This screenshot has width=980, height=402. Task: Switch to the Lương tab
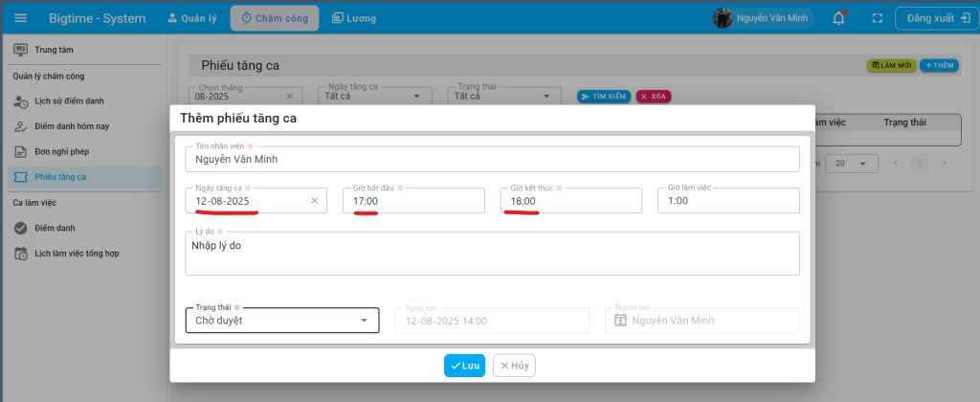(354, 18)
